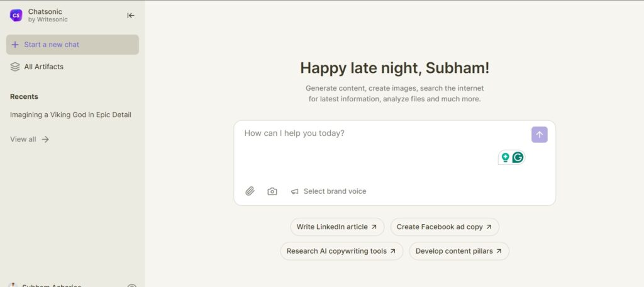Open Select brand voice dropdown
The image size is (644, 287).
[x=328, y=191]
